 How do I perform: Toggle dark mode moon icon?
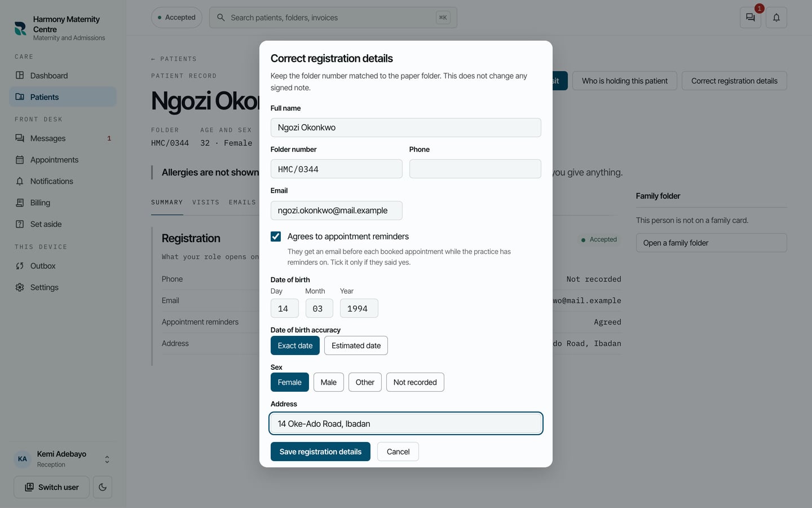pyautogui.click(x=103, y=487)
